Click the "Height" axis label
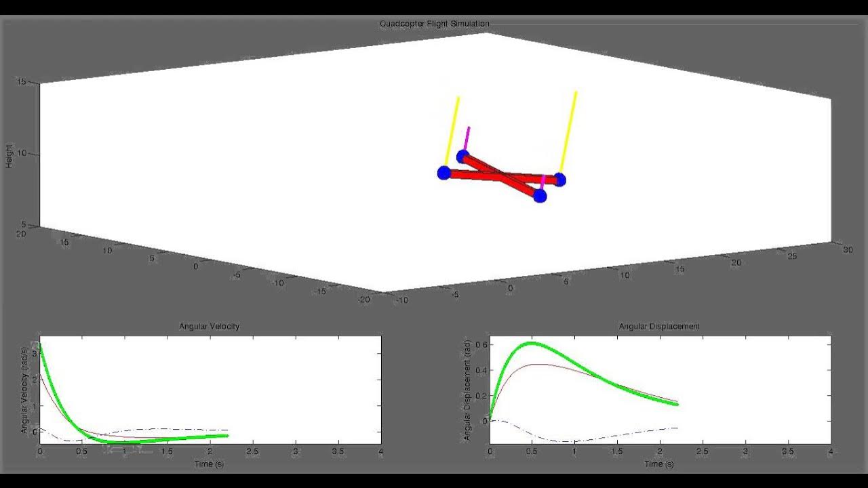 tap(9, 156)
